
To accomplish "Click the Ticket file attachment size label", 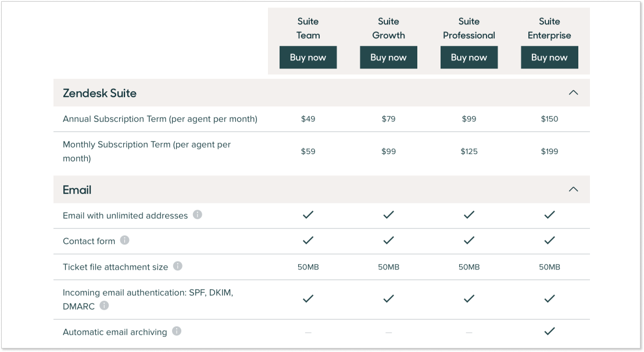I will (116, 267).
